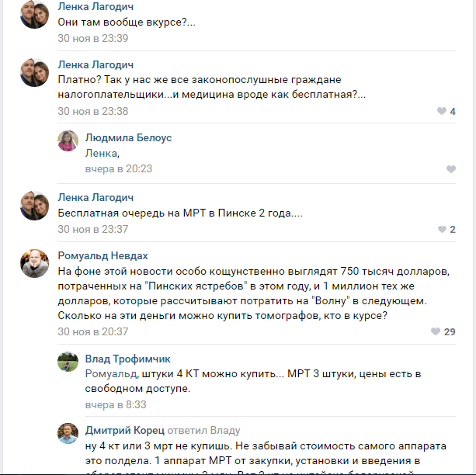The image size is (476, 475).
Task: Click the "вчера в 8:33" timestamp
Action: [x=115, y=404]
